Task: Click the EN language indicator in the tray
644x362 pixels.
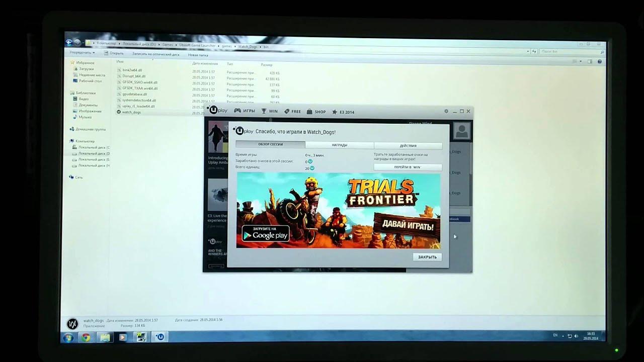Action: [x=555, y=335]
